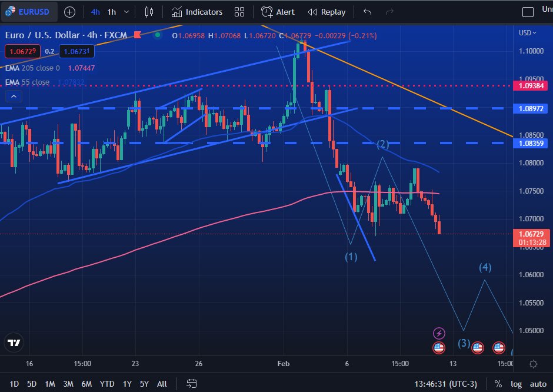Open the Indicators dialog
Screen dimensions: 553x392
coord(196,12)
